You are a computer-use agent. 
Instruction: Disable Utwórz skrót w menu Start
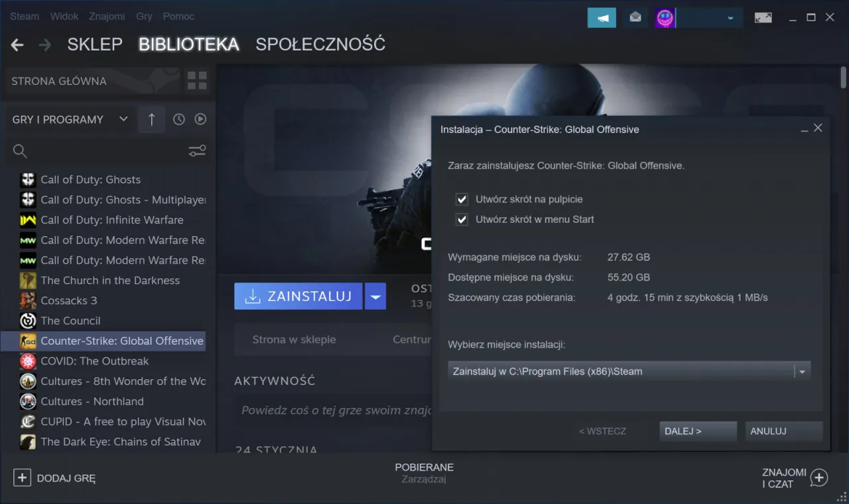(x=461, y=219)
